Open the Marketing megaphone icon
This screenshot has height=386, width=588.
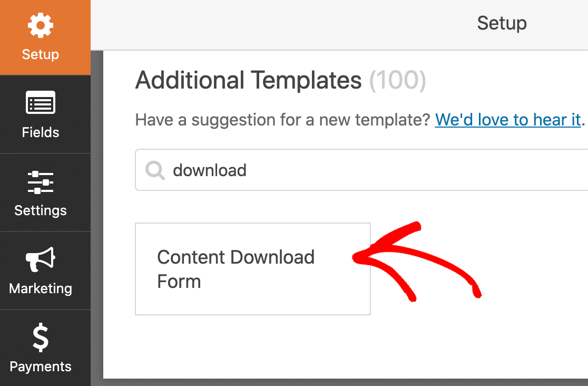coord(41,259)
